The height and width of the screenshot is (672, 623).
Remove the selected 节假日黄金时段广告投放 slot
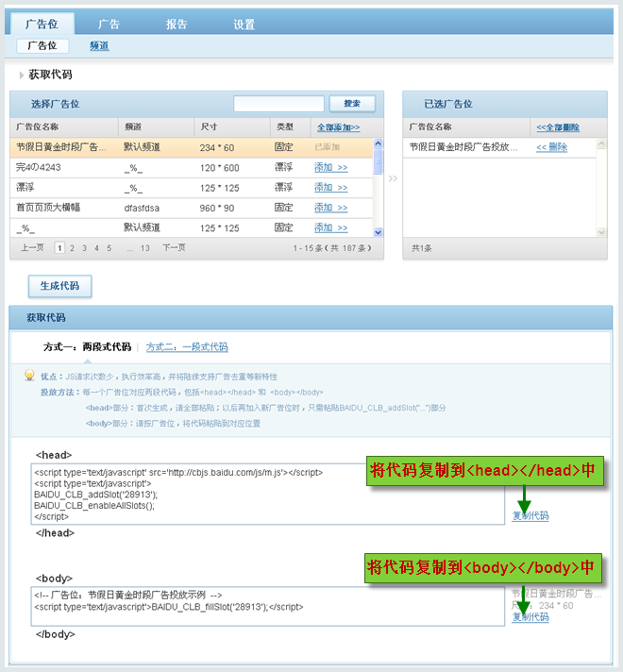click(551, 147)
